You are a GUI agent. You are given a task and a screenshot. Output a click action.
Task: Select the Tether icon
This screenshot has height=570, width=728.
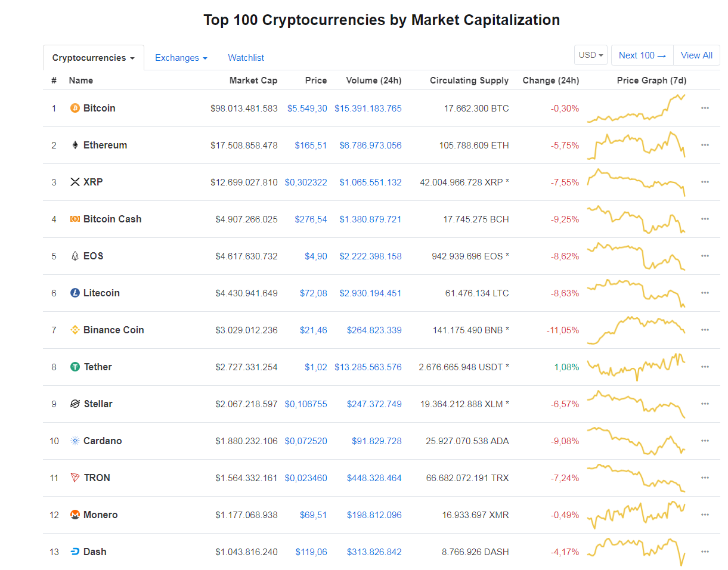74,367
